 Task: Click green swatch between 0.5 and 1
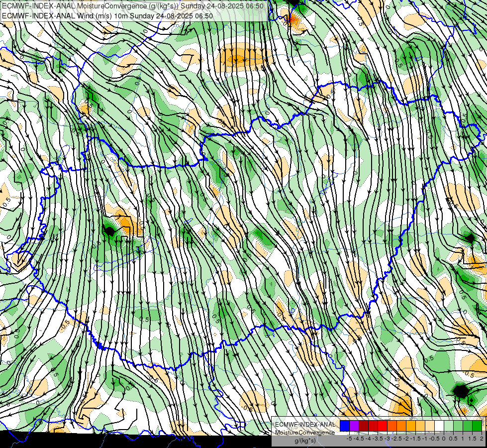pyautogui.click(x=458, y=426)
